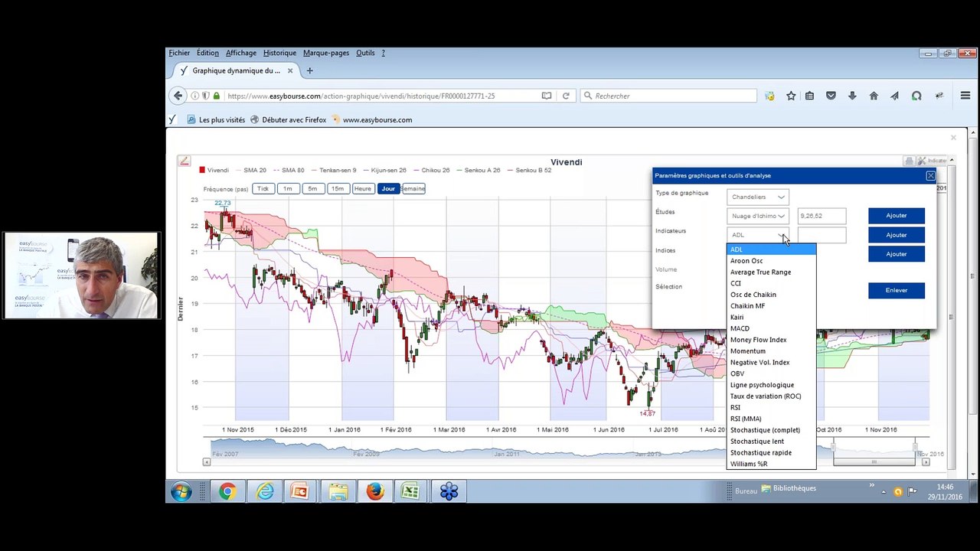Viewport: 980px width, 551px height.
Task: Select 5m frequency
Action: (312, 188)
